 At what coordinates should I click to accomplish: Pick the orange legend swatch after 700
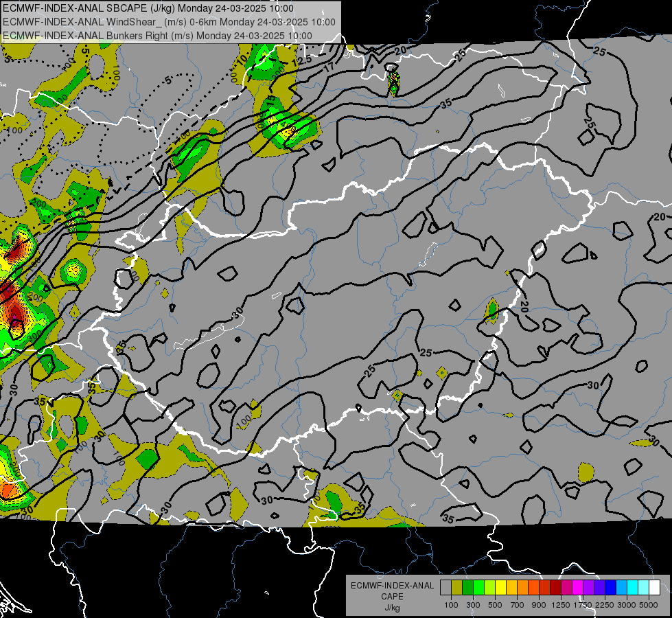[523, 588]
